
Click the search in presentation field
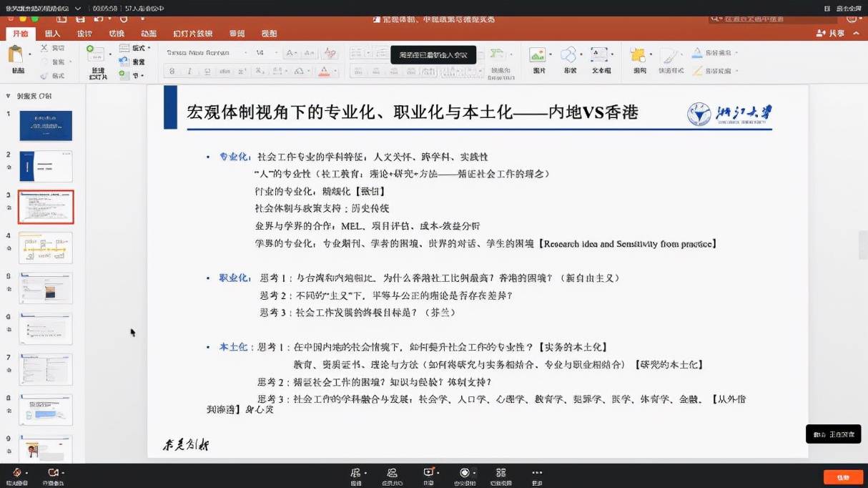773,19
